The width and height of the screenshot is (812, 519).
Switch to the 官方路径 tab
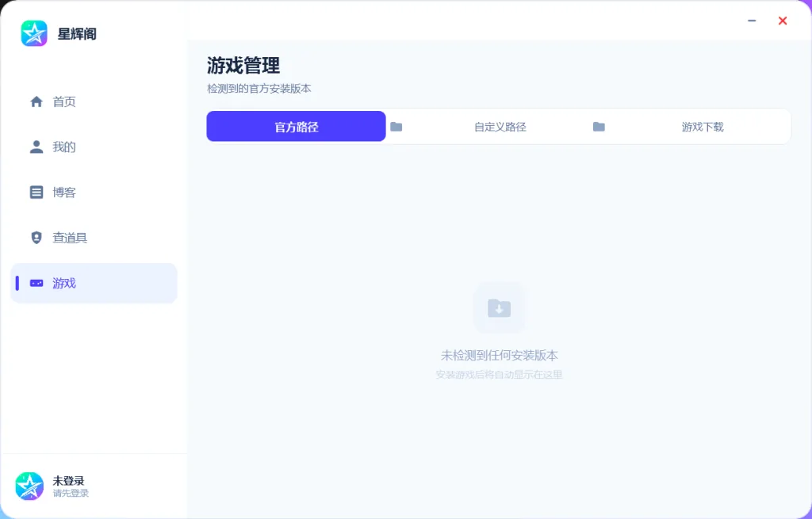[297, 126]
